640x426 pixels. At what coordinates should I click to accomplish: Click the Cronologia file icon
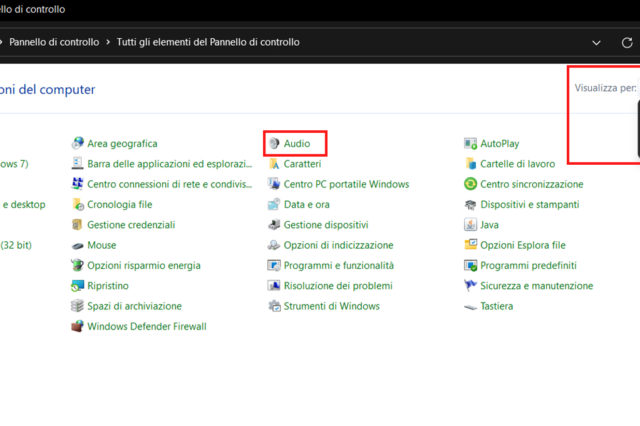77,204
